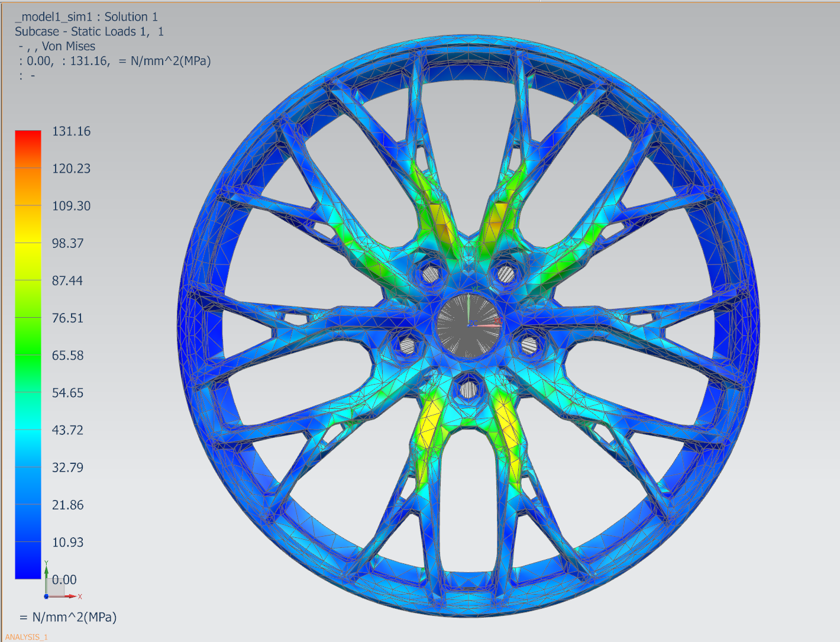Viewport: 840px width, 642px height.
Task: Select the top-right lug bolt hole
Action: point(506,273)
